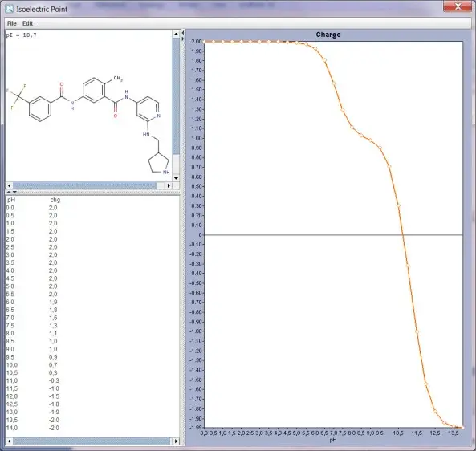This screenshot has width=476, height=451.
Task: Click the '2.00' y-axis tick label
Action: (x=196, y=41)
